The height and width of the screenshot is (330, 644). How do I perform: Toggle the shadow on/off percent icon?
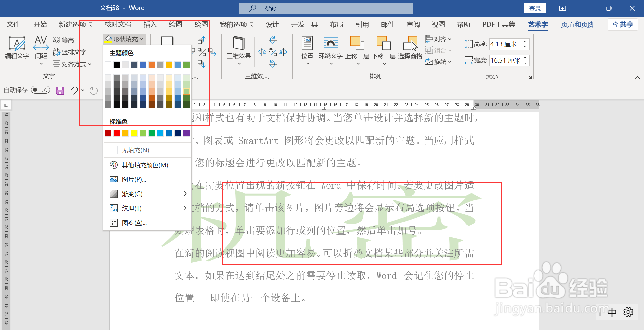pos(202,52)
